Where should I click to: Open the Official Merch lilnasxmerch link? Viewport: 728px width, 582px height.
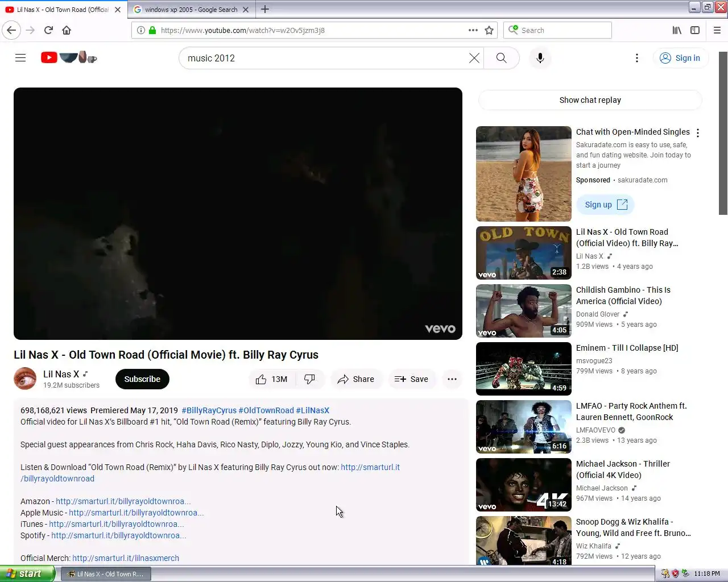(126, 558)
